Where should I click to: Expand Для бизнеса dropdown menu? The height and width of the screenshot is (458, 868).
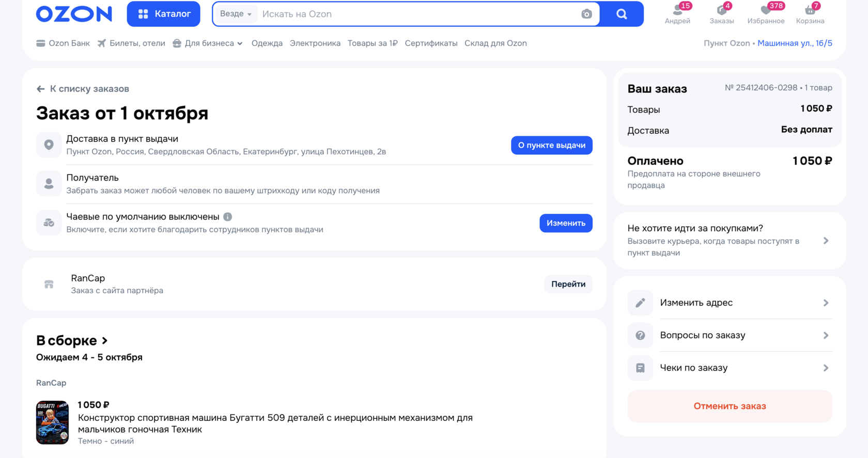(208, 43)
